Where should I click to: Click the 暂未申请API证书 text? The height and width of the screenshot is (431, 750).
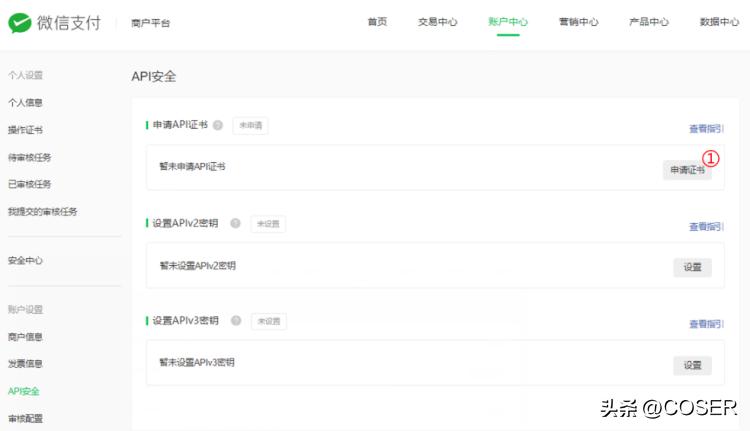[192, 166]
